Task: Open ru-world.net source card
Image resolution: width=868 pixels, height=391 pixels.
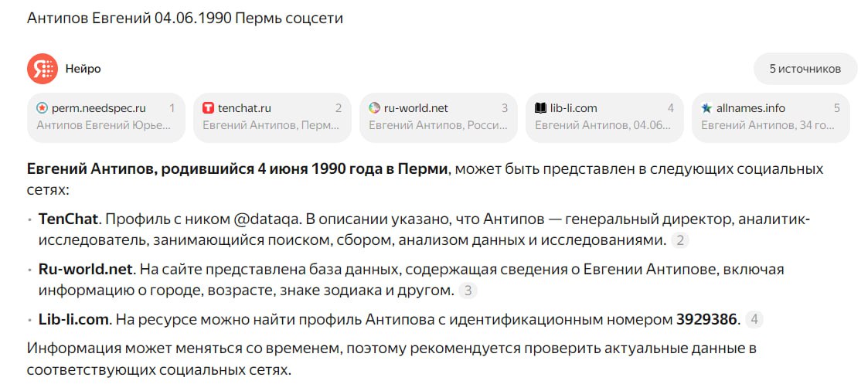Action: [x=438, y=117]
